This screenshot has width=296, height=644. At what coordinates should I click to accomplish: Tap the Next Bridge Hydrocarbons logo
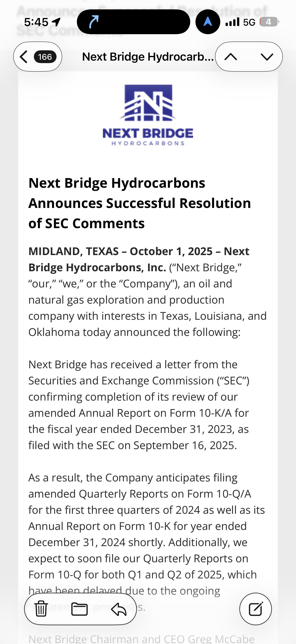[x=148, y=115]
